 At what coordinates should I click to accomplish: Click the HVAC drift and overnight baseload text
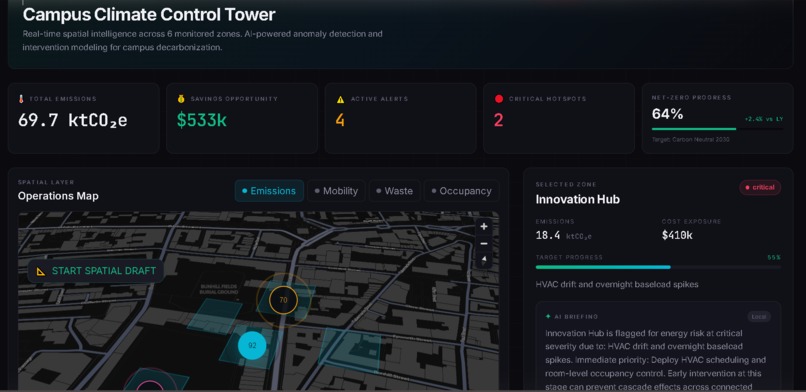click(x=617, y=285)
